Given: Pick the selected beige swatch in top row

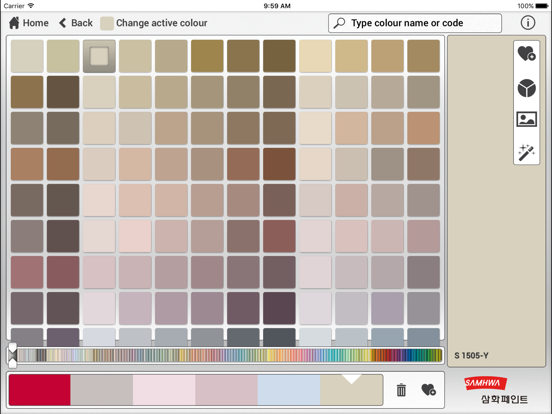Looking at the screenshot, I should pos(99,56).
